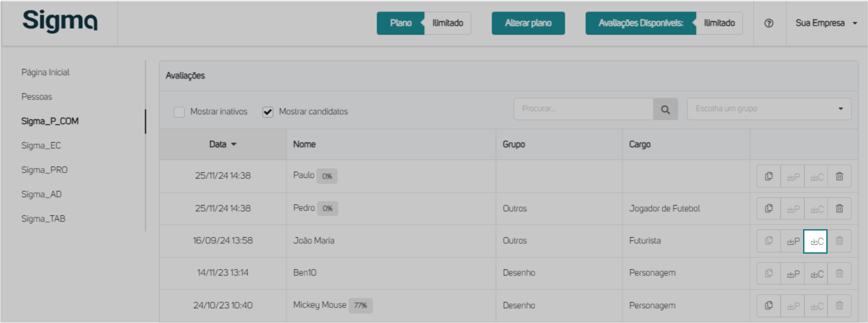
Task: Click the copy icon in Mickey Mouse's row
Action: tap(768, 305)
